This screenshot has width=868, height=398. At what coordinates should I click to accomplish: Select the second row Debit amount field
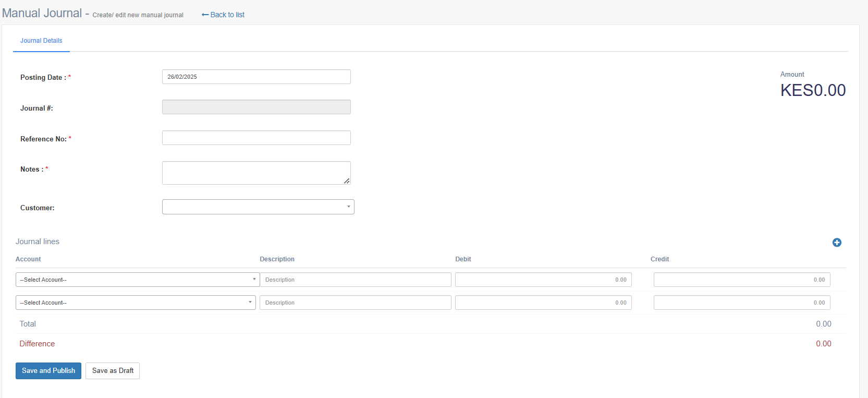543,303
